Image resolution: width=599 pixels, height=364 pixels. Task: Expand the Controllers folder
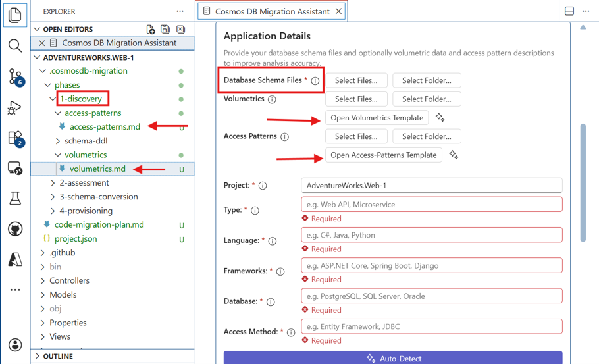click(x=43, y=281)
